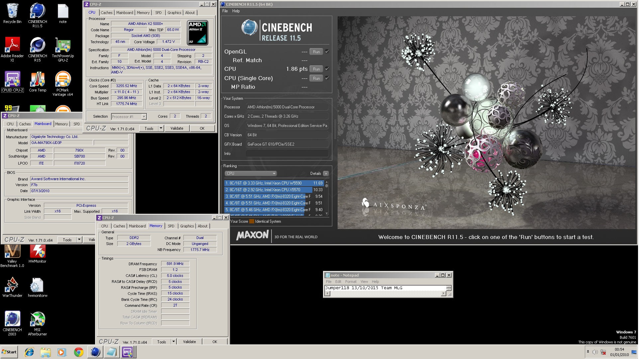Screen dimensions: 644x359
Task: Select ranking entry Intel Xeon CPU X5570
Action: pos(274,190)
